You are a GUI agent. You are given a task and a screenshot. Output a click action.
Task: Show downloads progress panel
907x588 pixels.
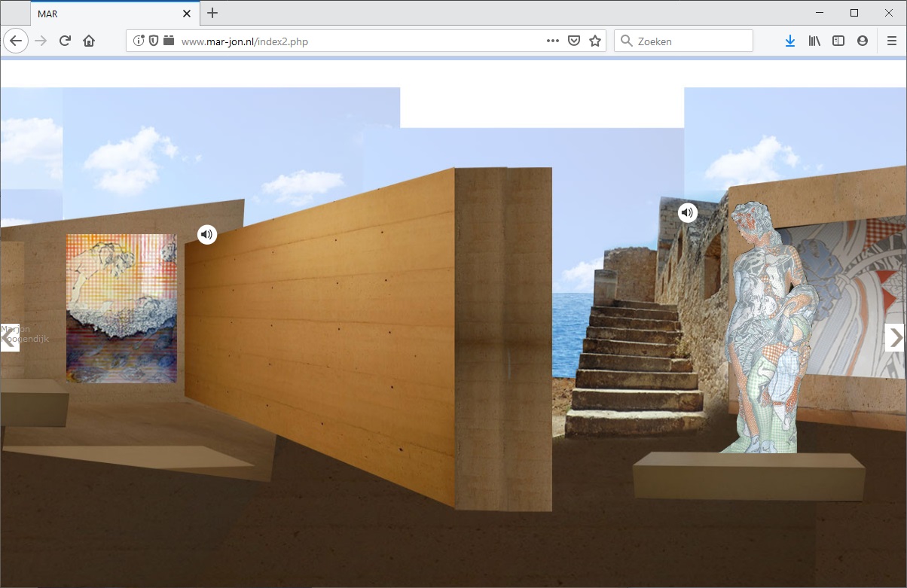(x=789, y=41)
